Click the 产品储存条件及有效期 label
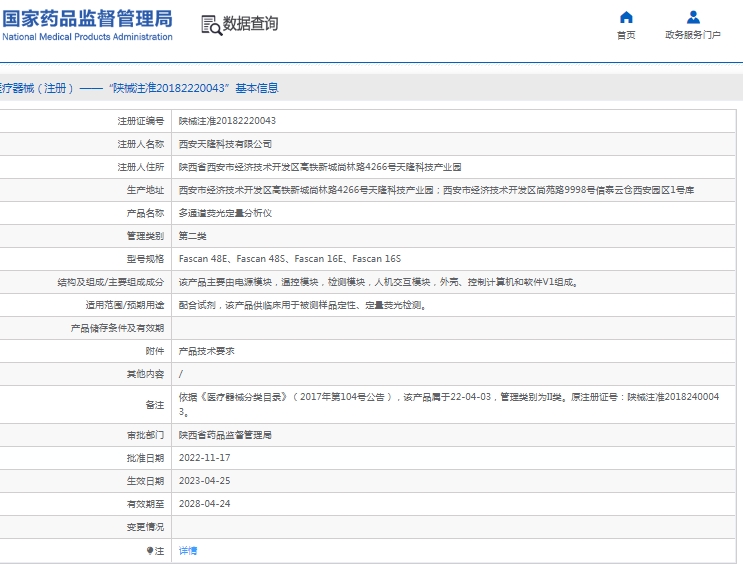The image size is (743, 569). pos(117,328)
